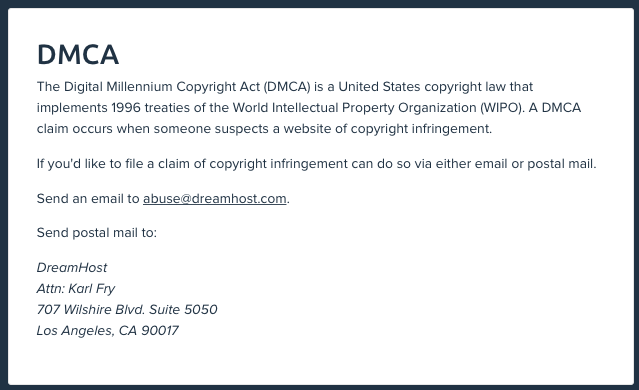639x390 pixels.
Task: Click the 707 Wilshire Blvd. Suite 5050 line
Action: pos(127,310)
